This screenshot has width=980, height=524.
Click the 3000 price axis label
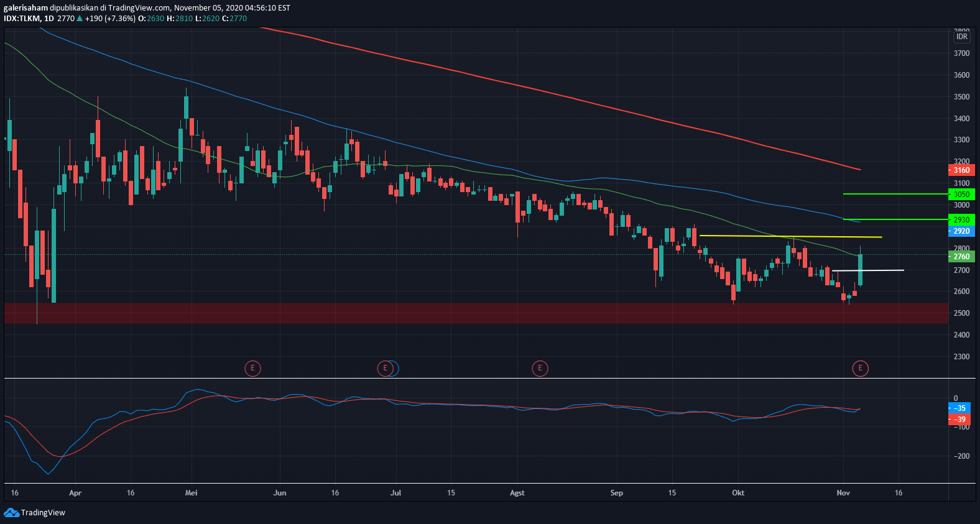961,205
